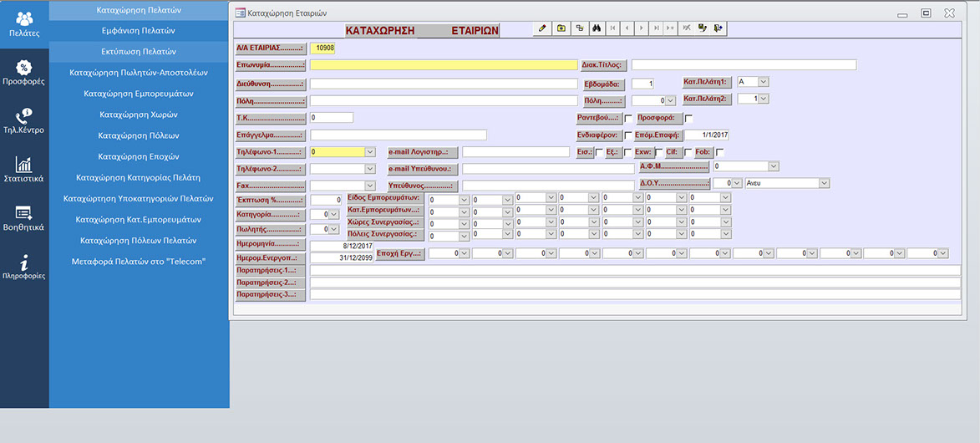Go to the first record arrow
980x443 pixels.
(614, 28)
